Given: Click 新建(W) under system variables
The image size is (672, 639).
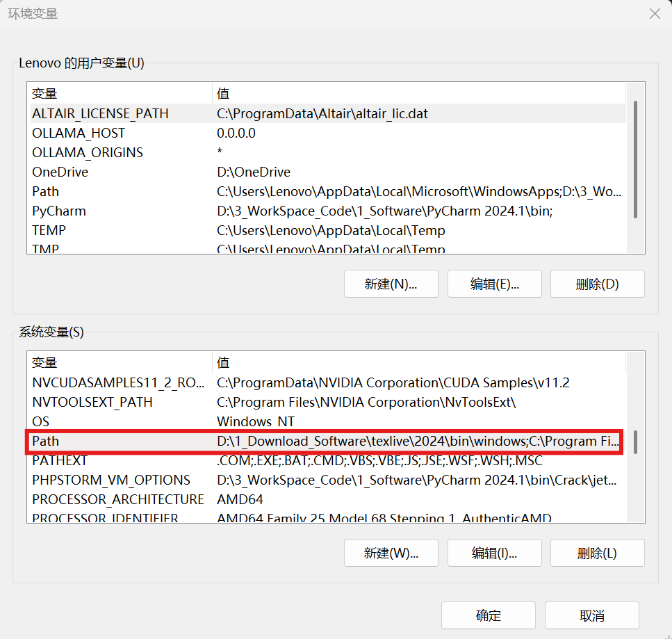Looking at the screenshot, I should pos(391,553).
